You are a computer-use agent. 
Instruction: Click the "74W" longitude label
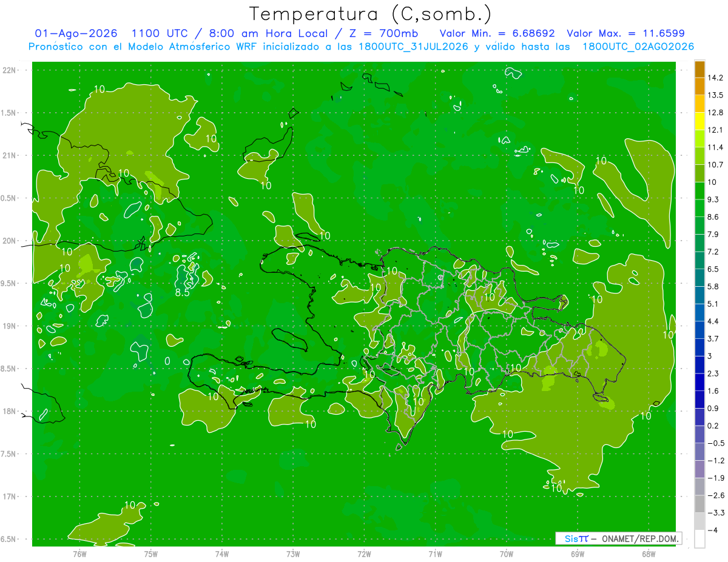coord(222,554)
